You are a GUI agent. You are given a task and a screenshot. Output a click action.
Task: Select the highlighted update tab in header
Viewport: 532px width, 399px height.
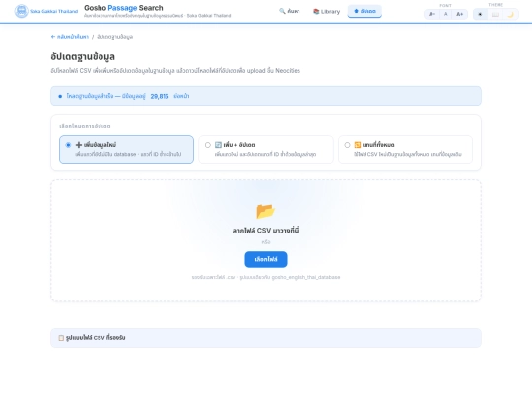365,11
